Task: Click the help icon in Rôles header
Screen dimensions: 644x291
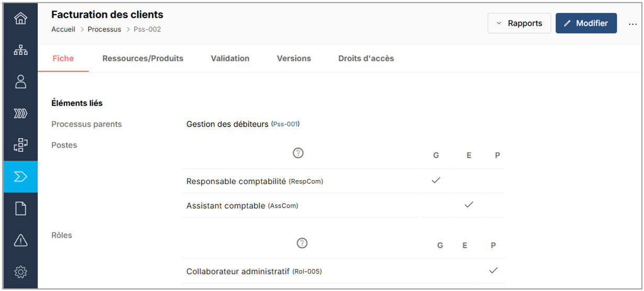Action: (302, 243)
